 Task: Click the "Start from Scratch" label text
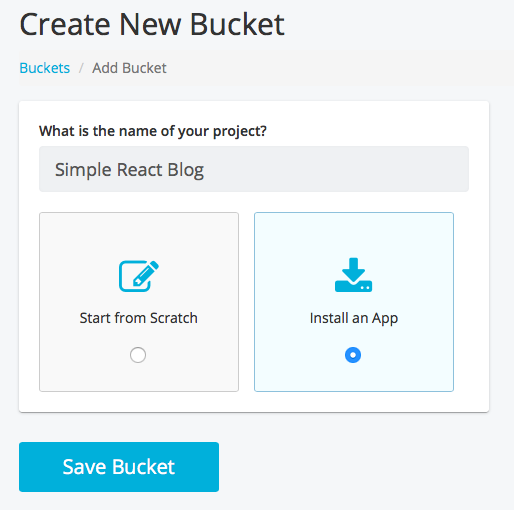pyautogui.click(x=139, y=318)
